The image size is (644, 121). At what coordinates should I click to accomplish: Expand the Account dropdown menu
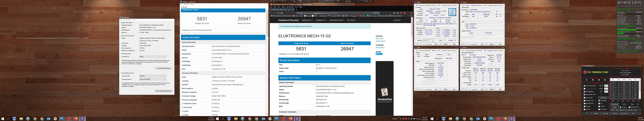coord(397,20)
